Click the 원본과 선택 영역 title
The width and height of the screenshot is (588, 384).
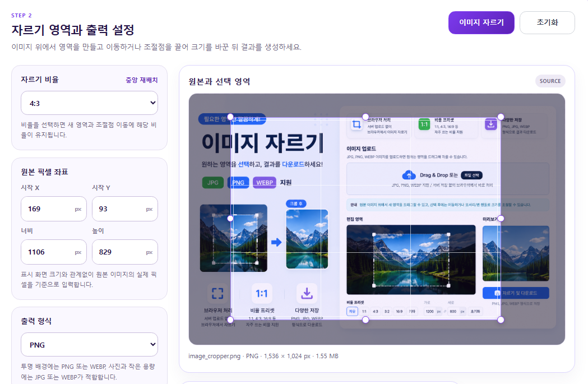click(219, 81)
